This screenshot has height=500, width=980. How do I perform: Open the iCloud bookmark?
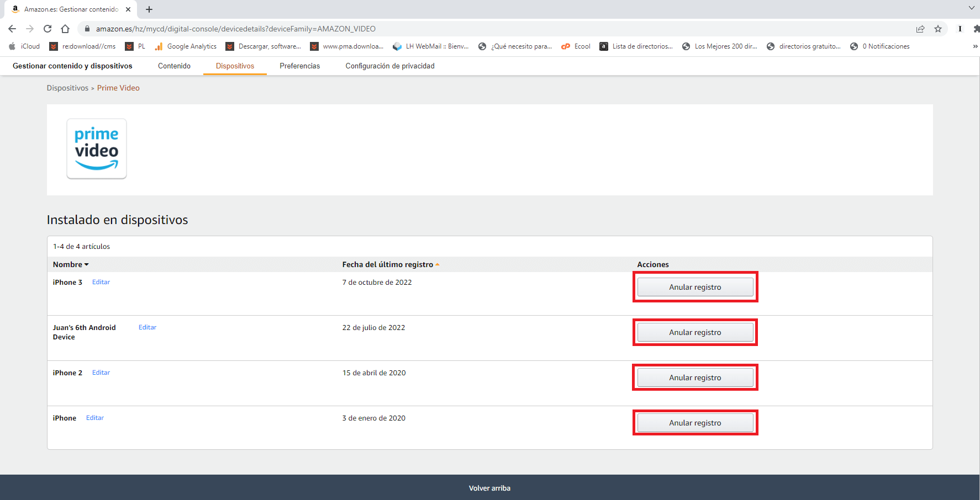click(24, 46)
